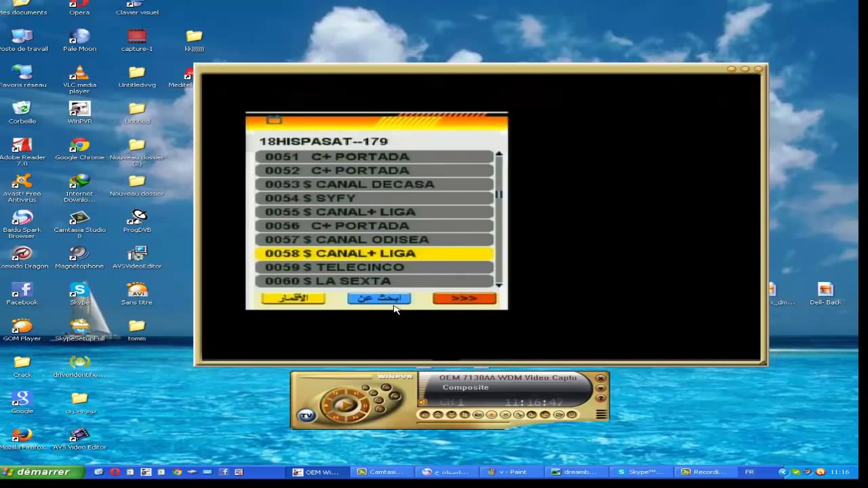This screenshot has height=488, width=868.
Task: Select highlighted channel 0058 CANAL+ LIGA
Action: [374, 253]
